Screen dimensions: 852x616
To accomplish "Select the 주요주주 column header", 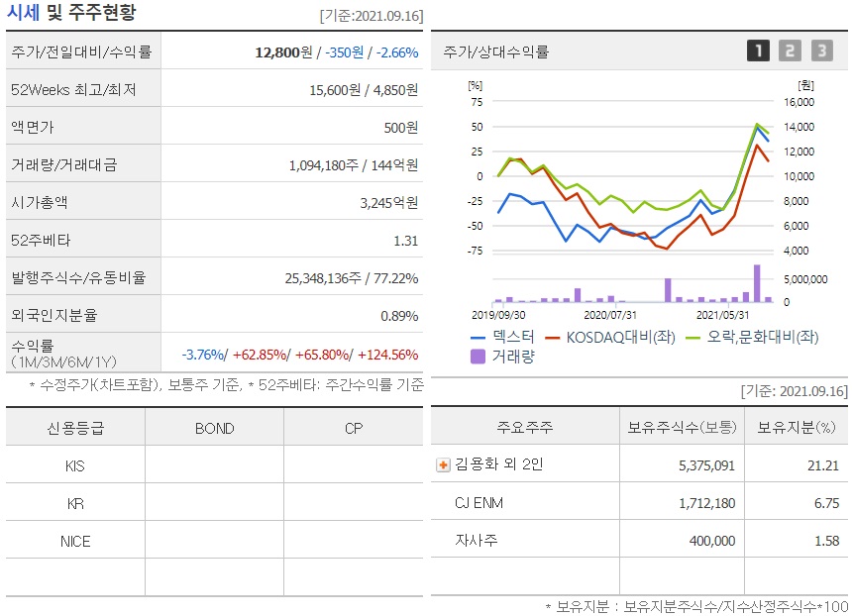I will point(525,427).
